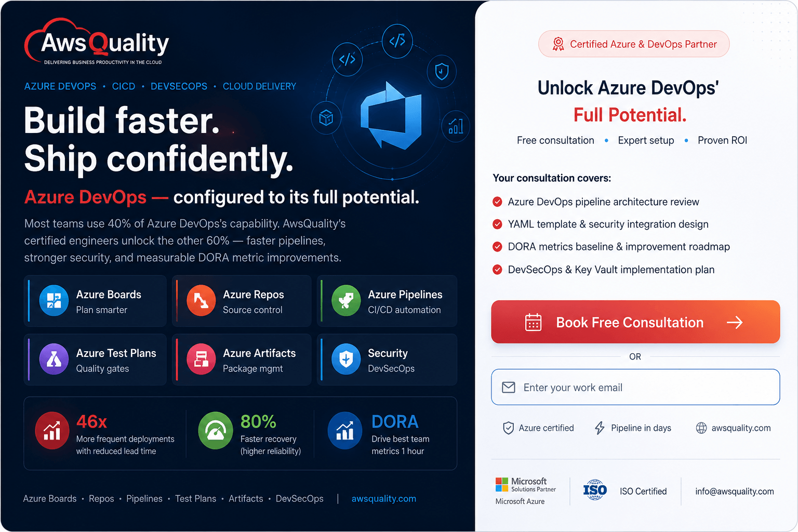The image size is (798, 532).
Task: Click the work email input field
Action: (x=635, y=387)
